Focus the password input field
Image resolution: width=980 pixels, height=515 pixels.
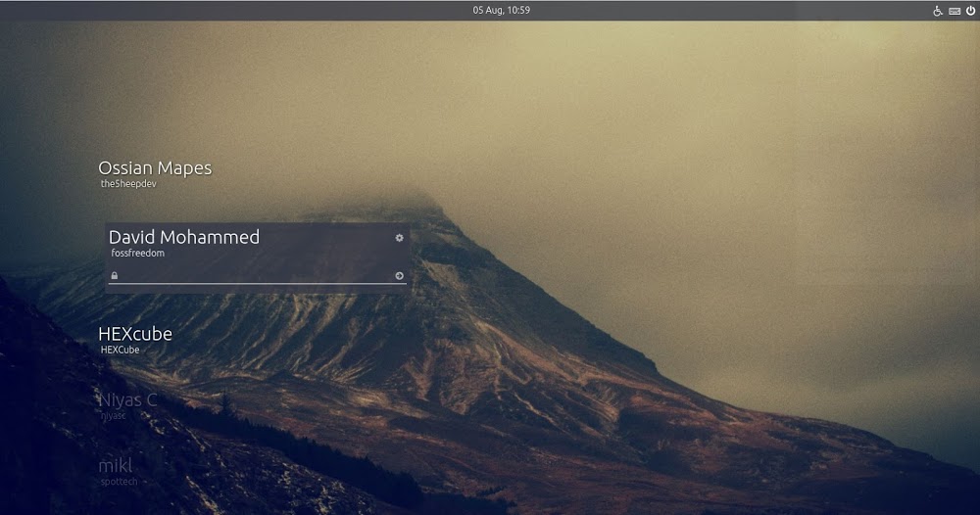[255, 276]
